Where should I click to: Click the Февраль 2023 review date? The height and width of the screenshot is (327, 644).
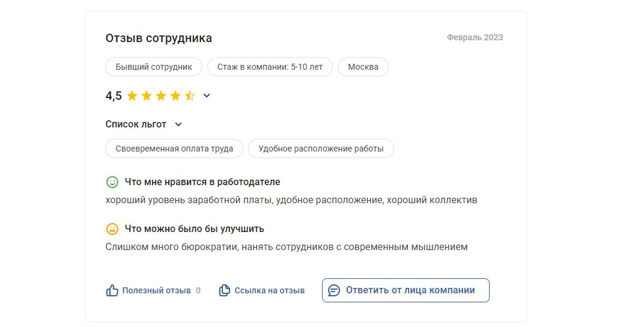(475, 37)
